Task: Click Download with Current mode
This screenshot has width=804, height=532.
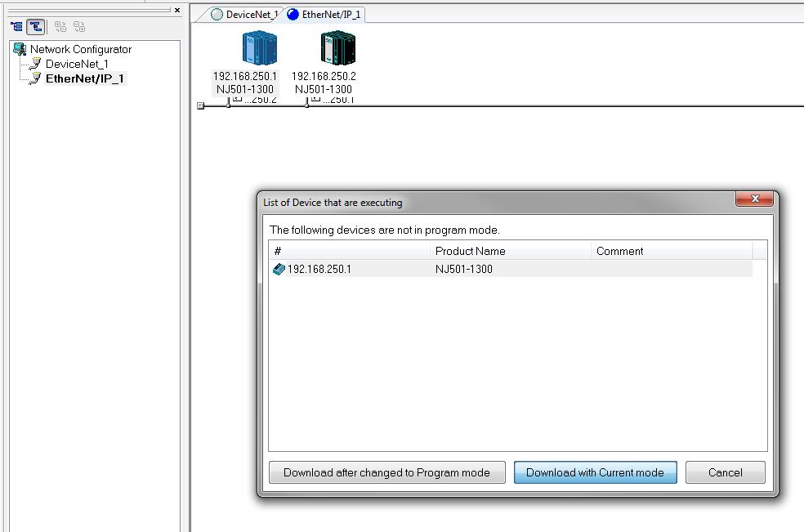Action: [595, 472]
